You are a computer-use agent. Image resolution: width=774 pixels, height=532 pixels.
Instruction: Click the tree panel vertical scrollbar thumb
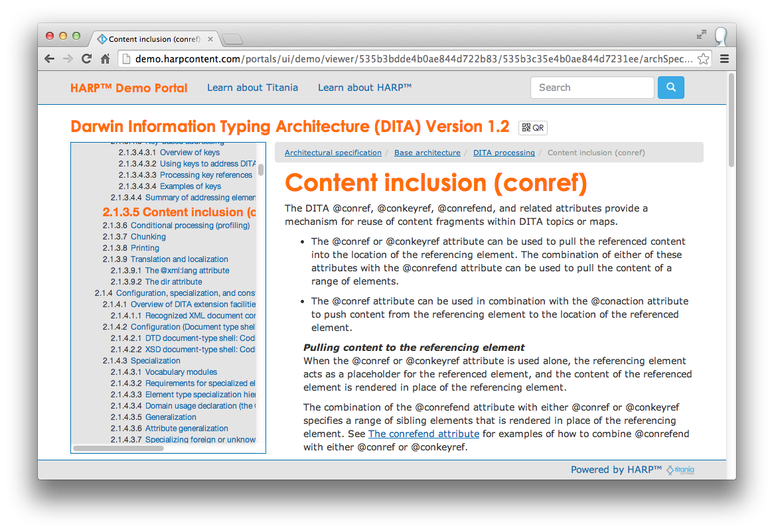tap(261, 170)
